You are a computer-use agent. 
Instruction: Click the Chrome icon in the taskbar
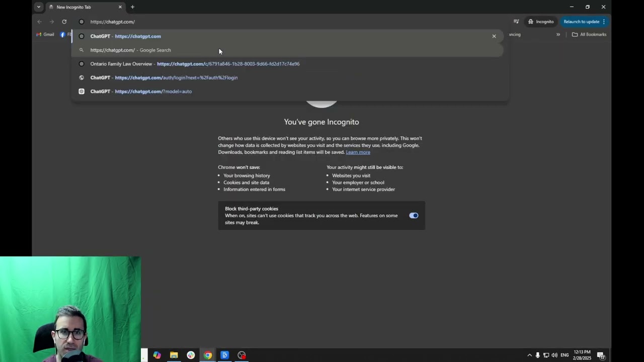(x=208, y=355)
